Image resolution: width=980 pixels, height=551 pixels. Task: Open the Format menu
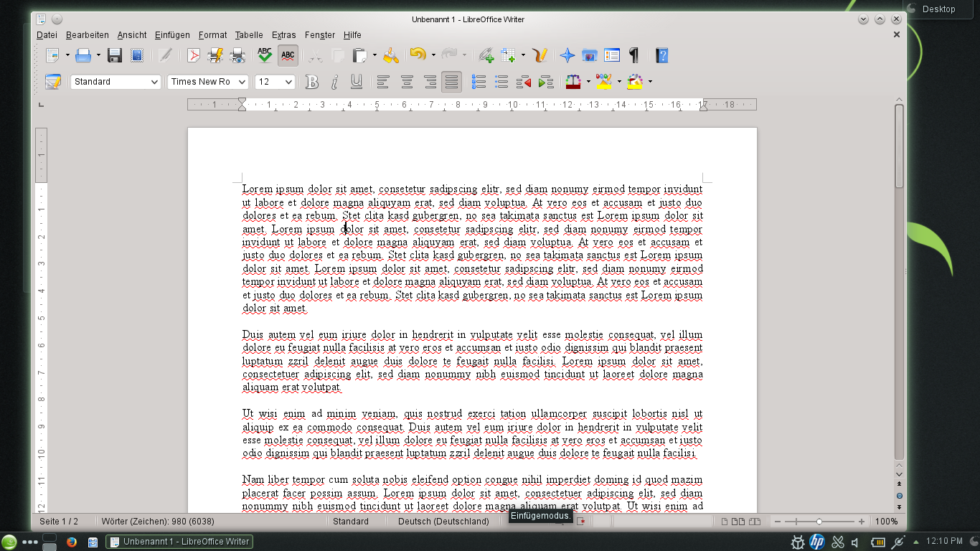tap(212, 34)
